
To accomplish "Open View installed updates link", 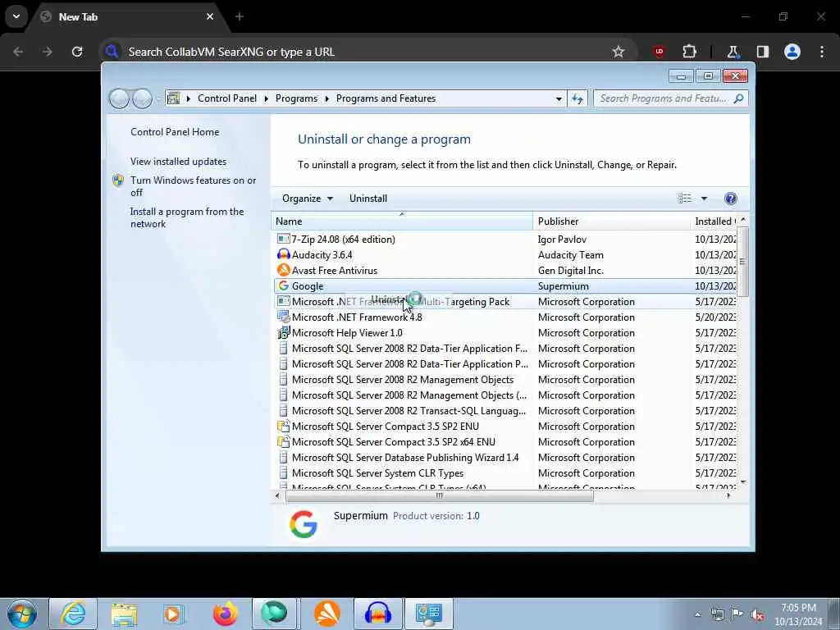I will [x=178, y=162].
